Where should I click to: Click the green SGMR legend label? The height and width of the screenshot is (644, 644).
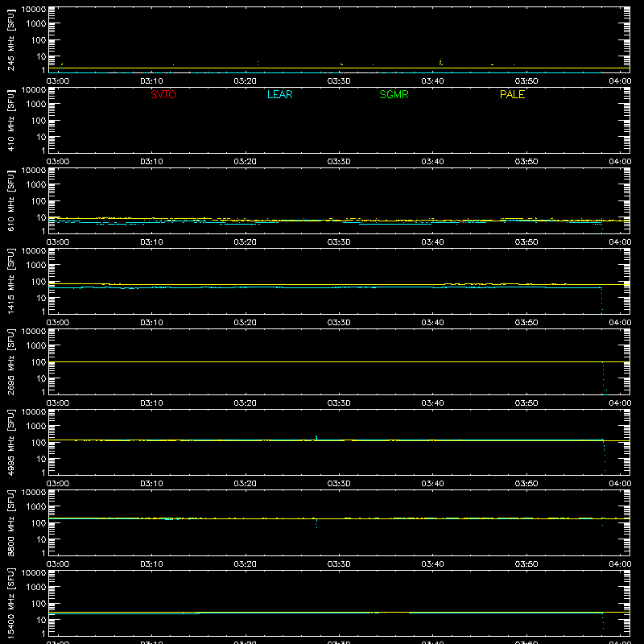394,94
